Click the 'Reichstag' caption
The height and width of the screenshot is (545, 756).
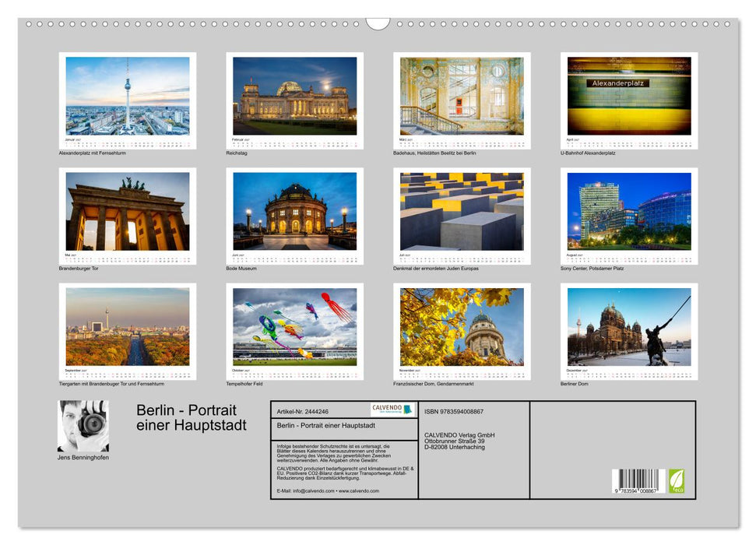[237, 153]
